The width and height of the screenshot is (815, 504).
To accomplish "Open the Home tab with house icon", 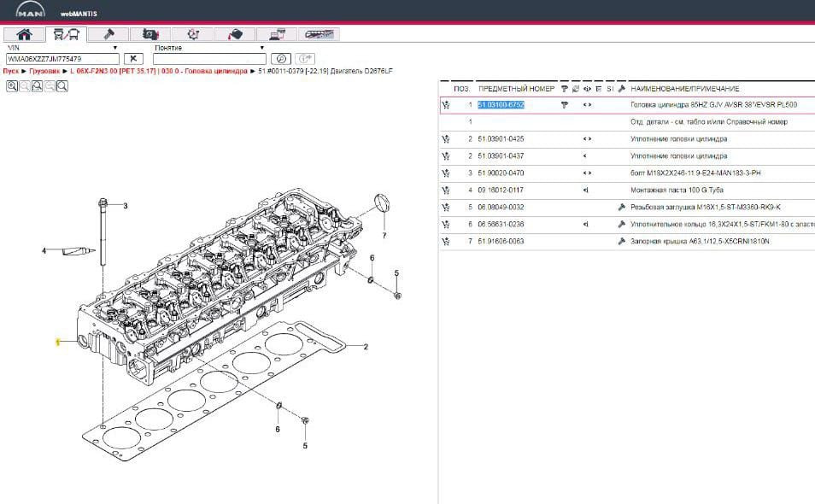I will coord(25,34).
